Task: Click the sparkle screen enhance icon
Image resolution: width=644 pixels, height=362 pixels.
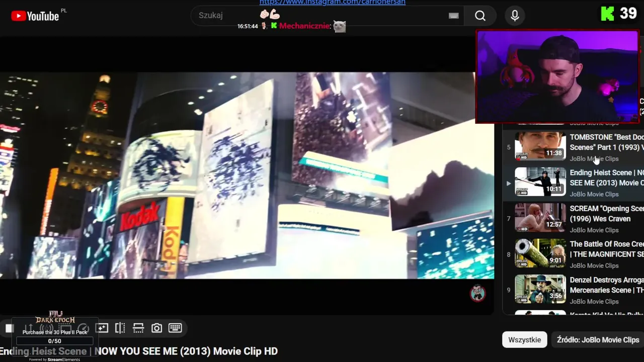Action: (x=102, y=328)
